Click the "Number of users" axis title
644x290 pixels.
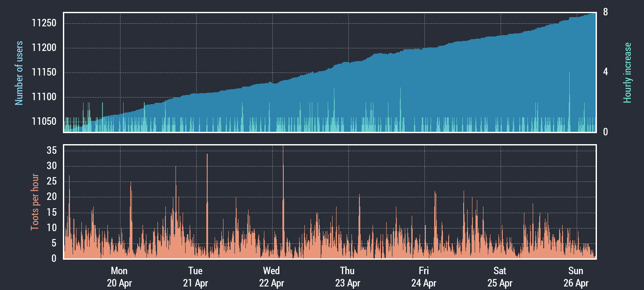click(19, 73)
